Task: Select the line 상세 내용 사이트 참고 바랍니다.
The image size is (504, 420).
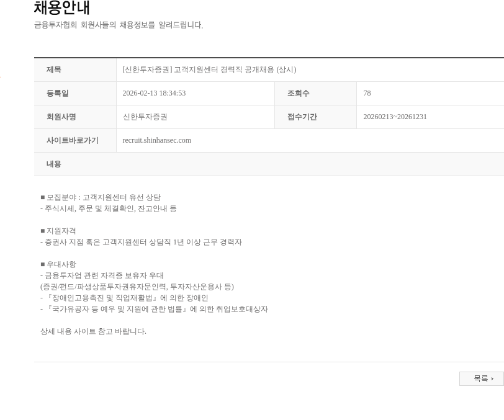Action: pyautogui.click(x=93, y=331)
